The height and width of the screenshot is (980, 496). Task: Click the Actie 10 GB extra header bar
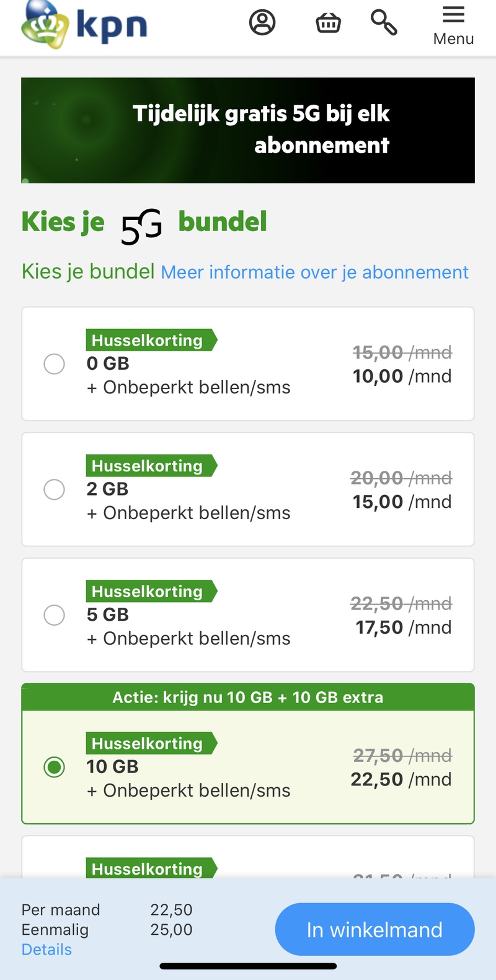(x=248, y=698)
